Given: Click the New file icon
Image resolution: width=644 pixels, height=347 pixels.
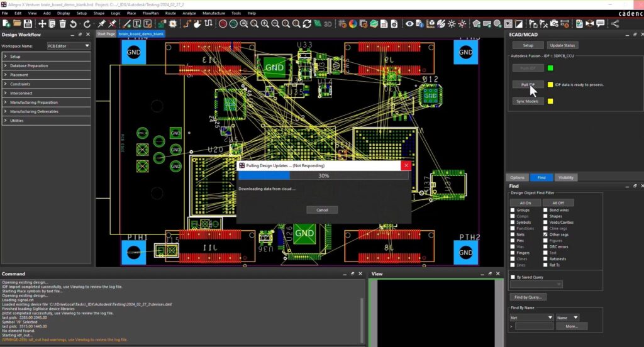Looking at the screenshot, I should (x=6, y=24).
